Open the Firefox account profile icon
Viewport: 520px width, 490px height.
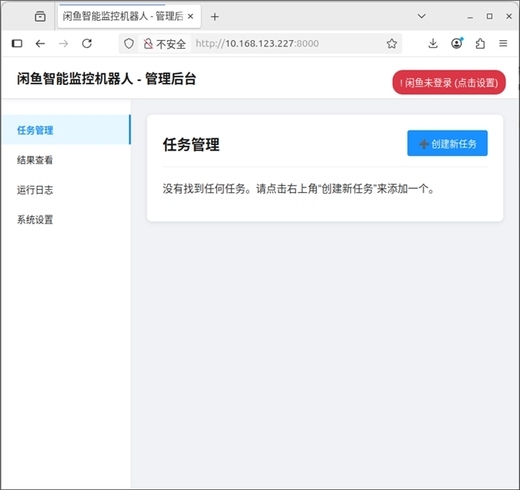click(x=457, y=43)
